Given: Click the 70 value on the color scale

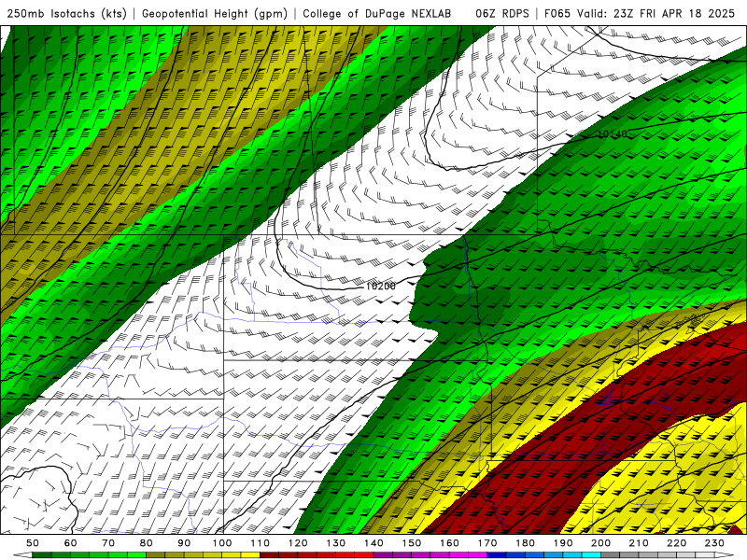Looking at the screenshot, I should click(x=108, y=543).
